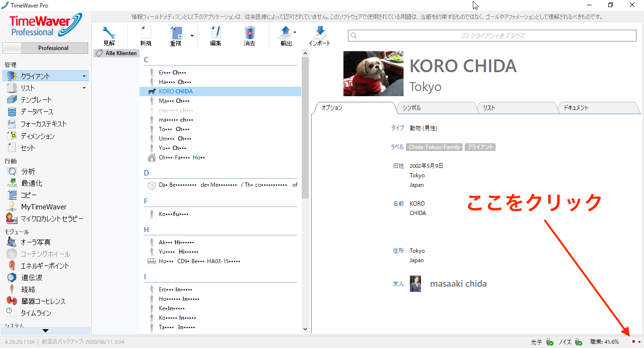Screen dimensions: 644x348
Task: Expand the クライアント sidebar dropdown arrow
Action: pyautogui.click(x=84, y=76)
